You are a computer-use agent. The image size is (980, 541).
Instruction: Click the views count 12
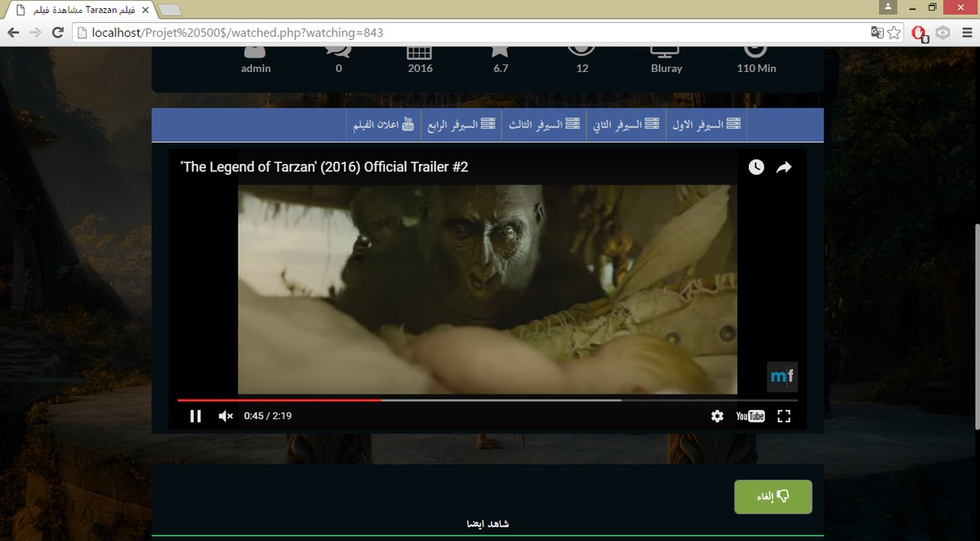pyautogui.click(x=582, y=69)
